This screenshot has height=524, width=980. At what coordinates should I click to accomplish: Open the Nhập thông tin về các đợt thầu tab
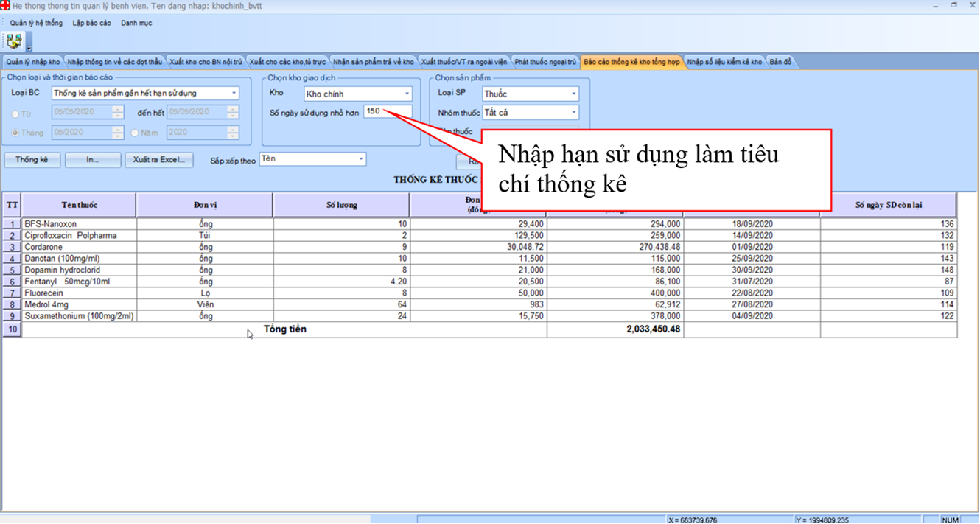point(114,62)
